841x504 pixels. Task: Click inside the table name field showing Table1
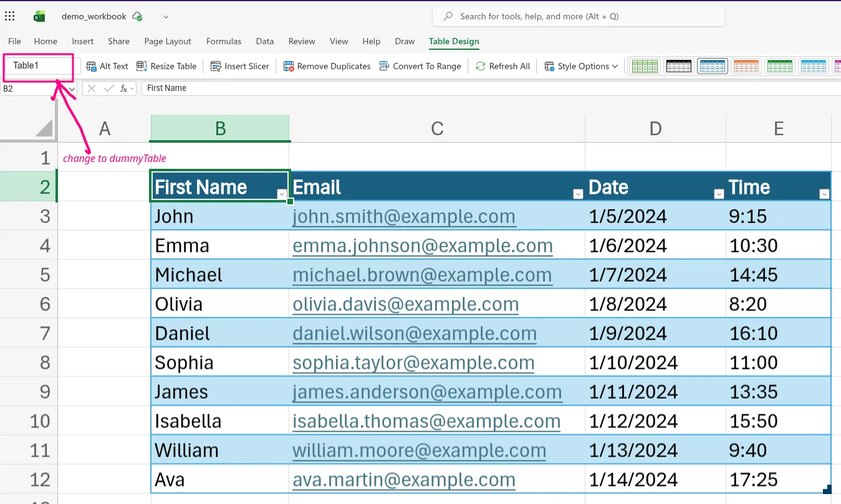coord(37,65)
